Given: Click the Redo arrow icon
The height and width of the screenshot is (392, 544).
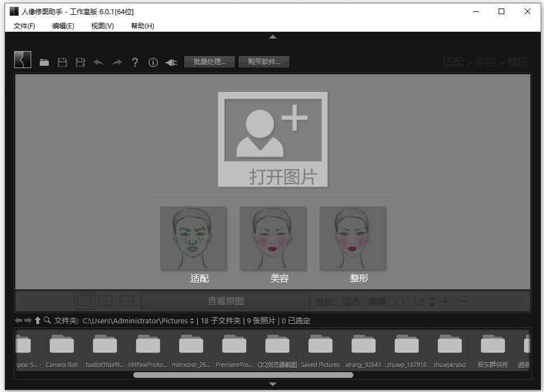Looking at the screenshot, I should pyautogui.click(x=116, y=62).
